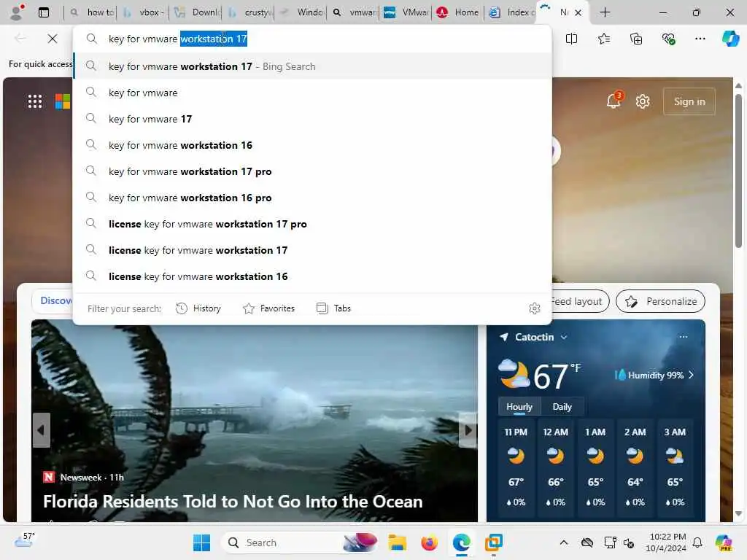Screen dimensions: 747x560
Task: Switch to the 'Windo' tab
Action: coord(301,12)
